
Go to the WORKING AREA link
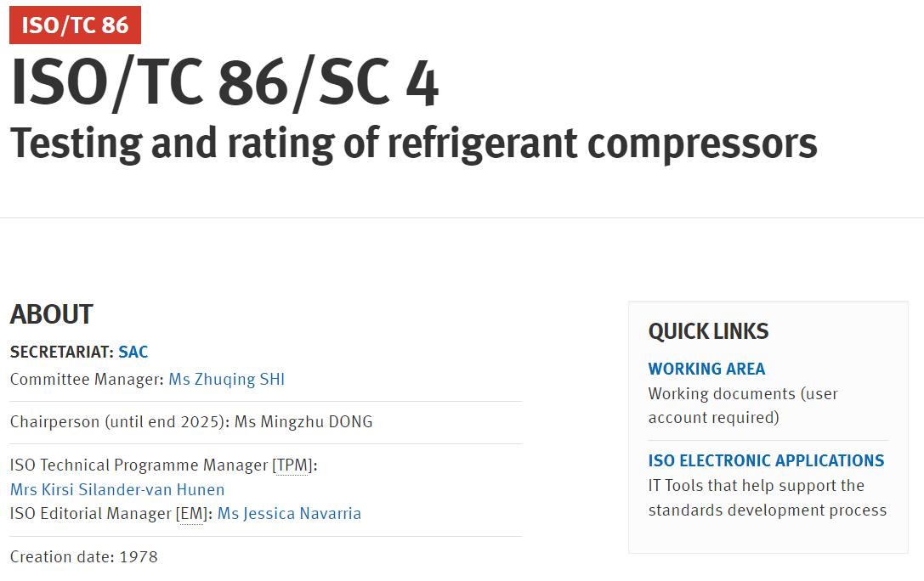coord(706,369)
